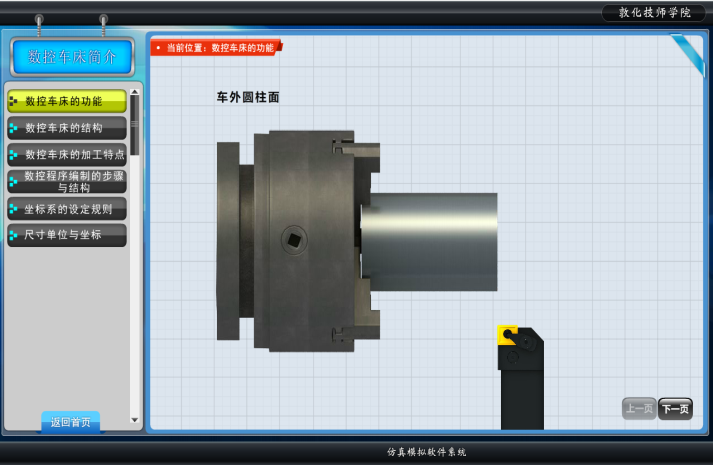Click the 车外圆柱面 heading text
713x465 pixels.
pos(248,97)
